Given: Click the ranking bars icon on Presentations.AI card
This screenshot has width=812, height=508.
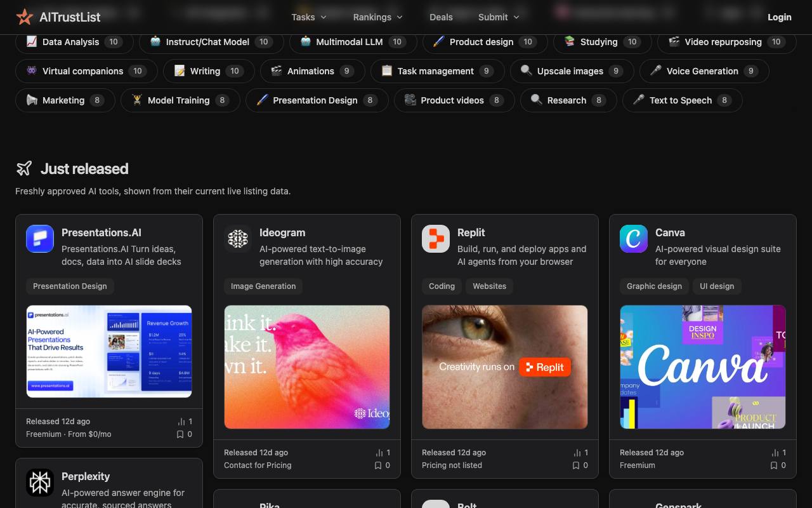Looking at the screenshot, I should click(x=181, y=422).
